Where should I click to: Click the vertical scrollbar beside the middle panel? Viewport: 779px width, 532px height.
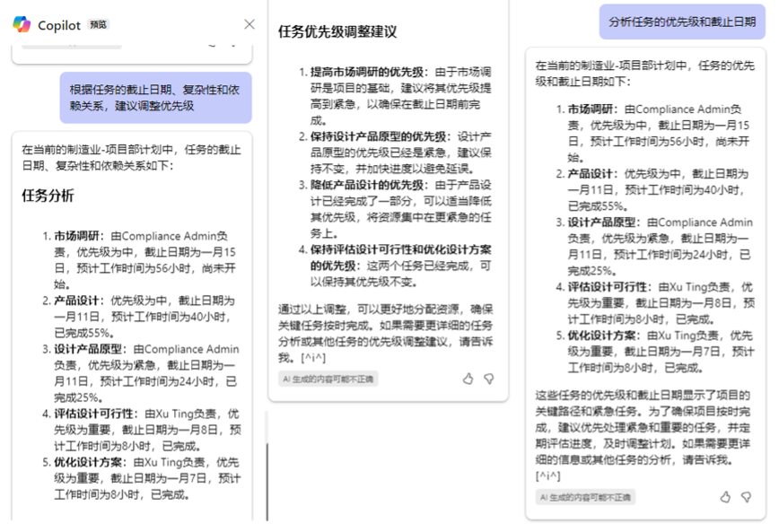(267, 482)
